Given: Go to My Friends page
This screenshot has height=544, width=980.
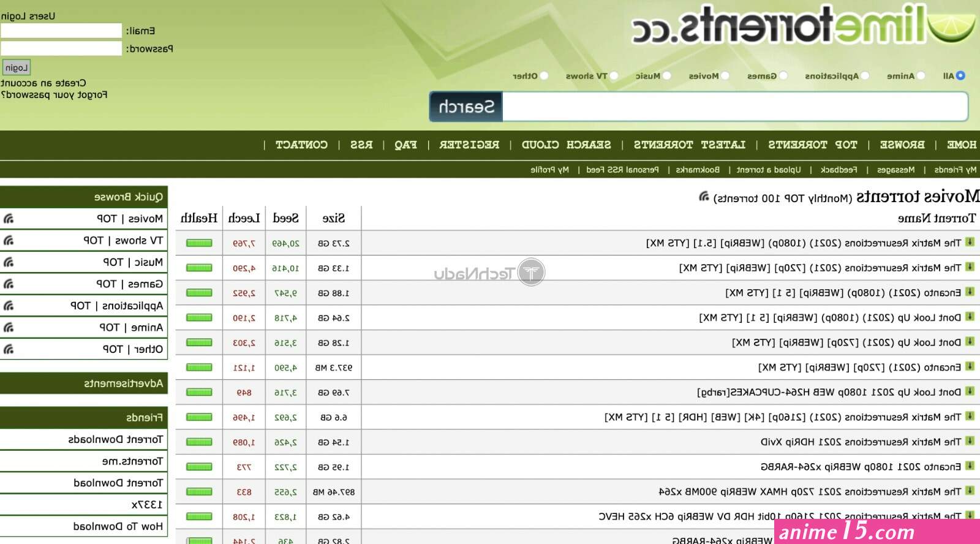Looking at the screenshot, I should pyautogui.click(x=956, y=170).
